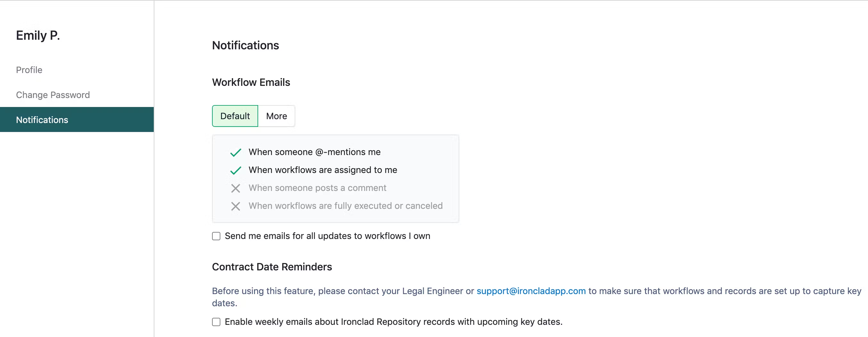
Task: Click 'Send me emails for all updates' label
Action: point(327,236)
